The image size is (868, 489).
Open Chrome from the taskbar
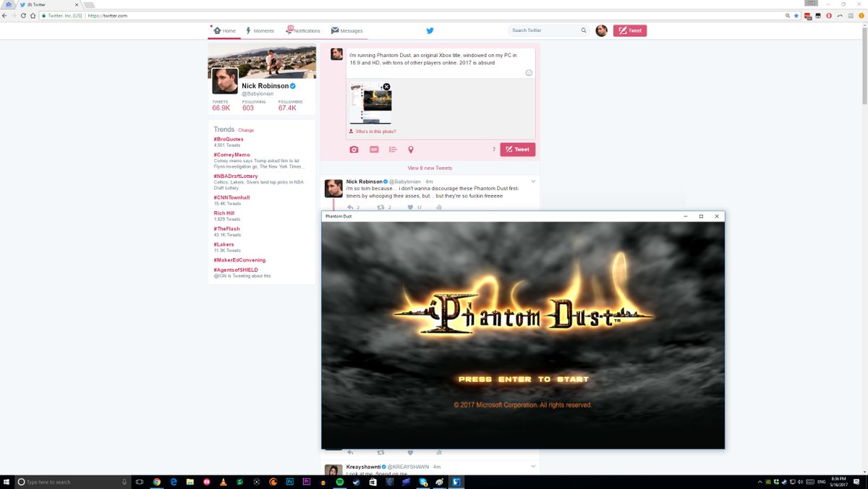(x=157, y=482)
